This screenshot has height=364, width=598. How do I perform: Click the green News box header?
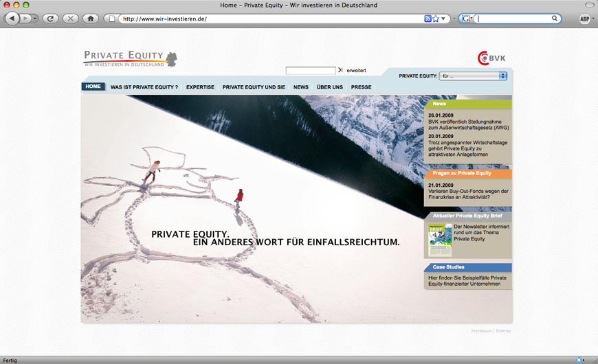tap(468, 104)
